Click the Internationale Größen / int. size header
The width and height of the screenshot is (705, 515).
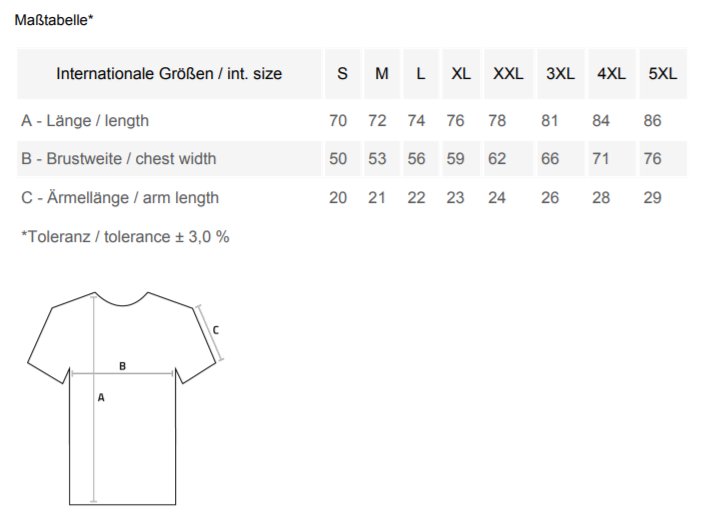click(169, 73)
